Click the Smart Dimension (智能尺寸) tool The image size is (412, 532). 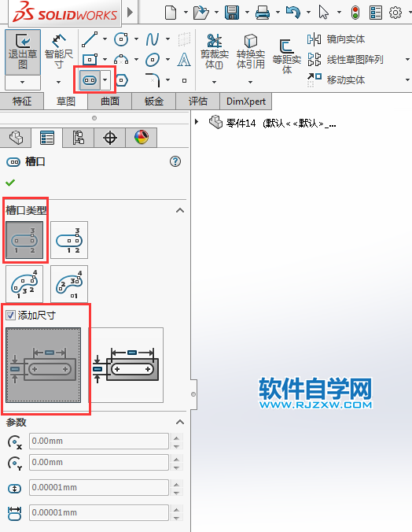(x=59, y=51)
